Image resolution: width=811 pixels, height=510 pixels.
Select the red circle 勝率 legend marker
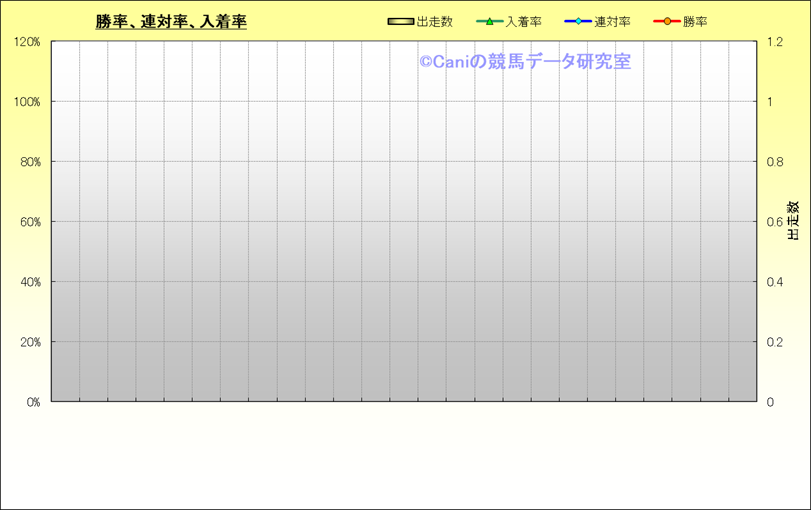tap(666, 21)
